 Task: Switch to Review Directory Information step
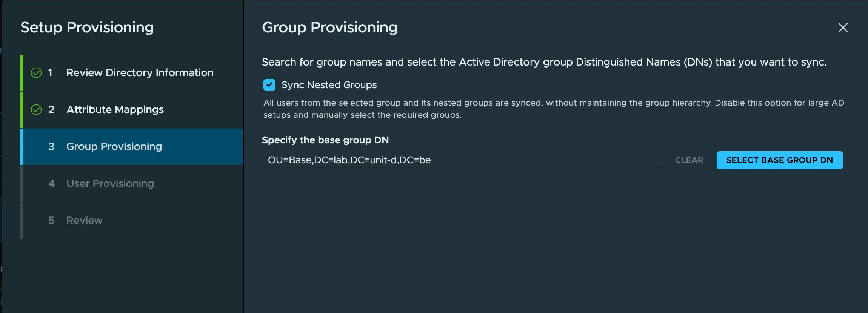point(140,73)
